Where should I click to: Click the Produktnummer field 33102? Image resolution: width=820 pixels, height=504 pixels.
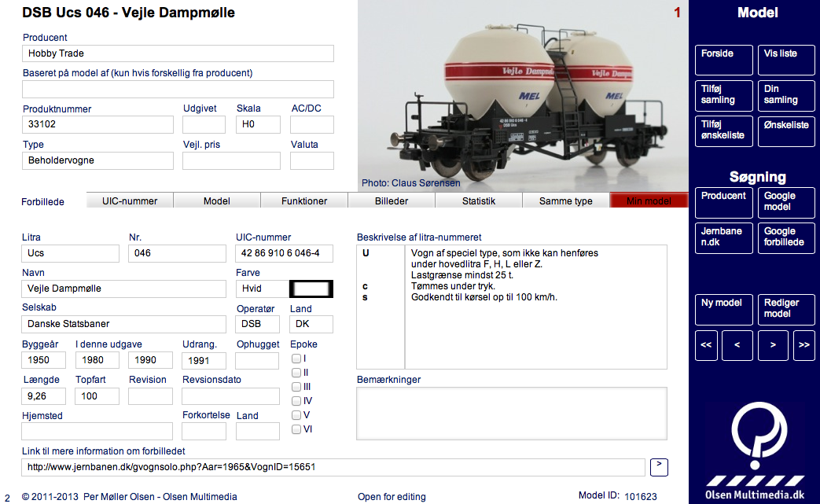coord(97,124)
